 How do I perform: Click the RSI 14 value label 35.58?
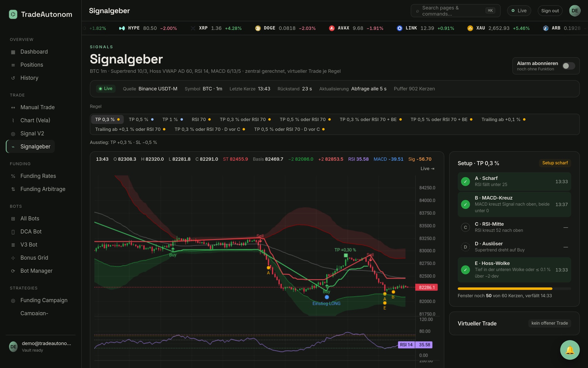[424, 345]
